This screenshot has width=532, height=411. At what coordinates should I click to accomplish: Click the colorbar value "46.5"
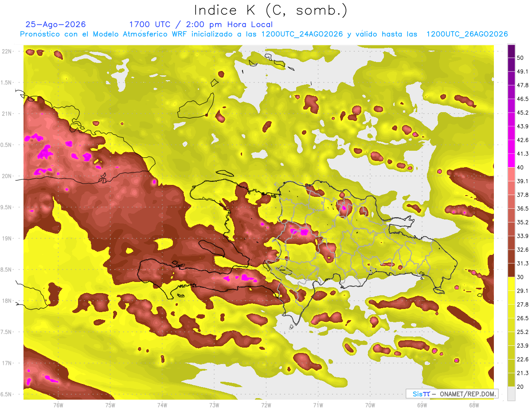pos(523,99)
